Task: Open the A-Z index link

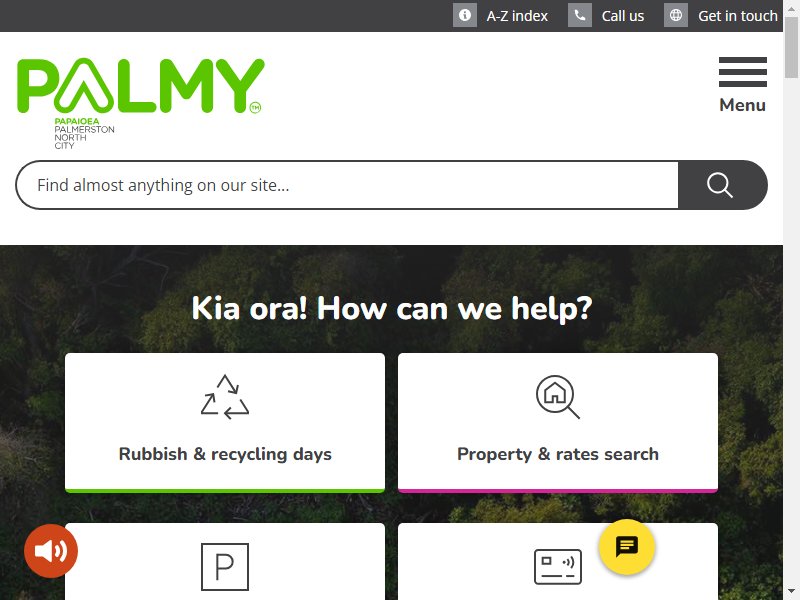Action: (x=517, y=16)
